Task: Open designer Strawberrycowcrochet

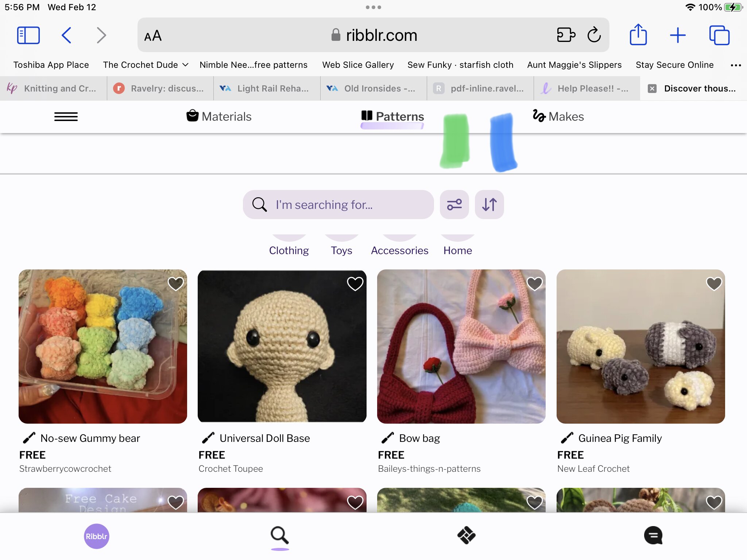Action: (x=65, y=468)
